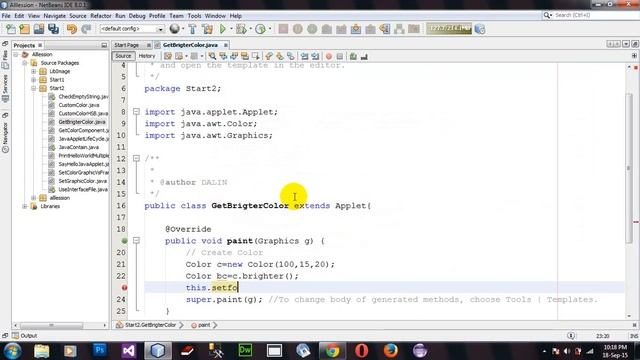Collapse the Javadoc fold at line 12
Image resolution: width=640 pixels, height=360 pixels.
tap(136, 158)
